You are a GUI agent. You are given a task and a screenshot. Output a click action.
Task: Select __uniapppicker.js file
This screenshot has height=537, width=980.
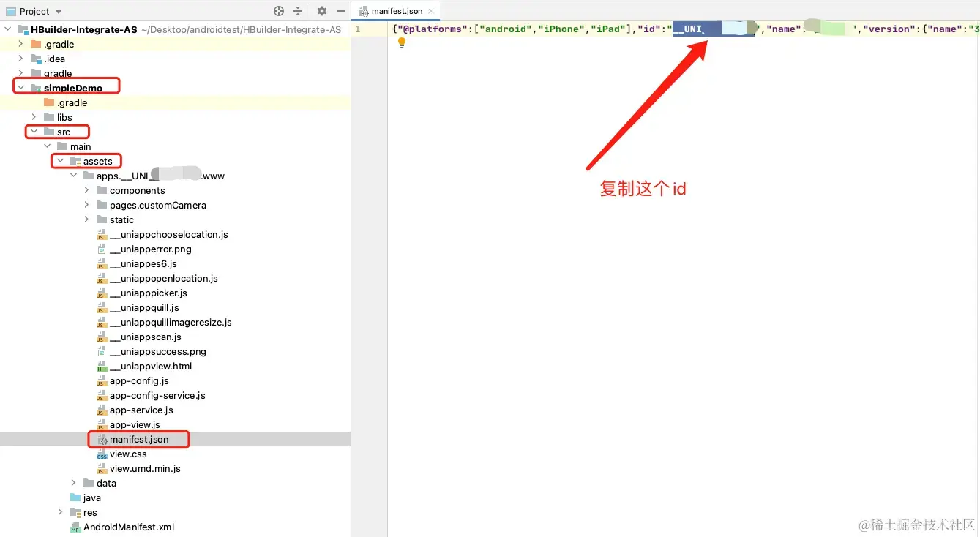coord(149,293)
